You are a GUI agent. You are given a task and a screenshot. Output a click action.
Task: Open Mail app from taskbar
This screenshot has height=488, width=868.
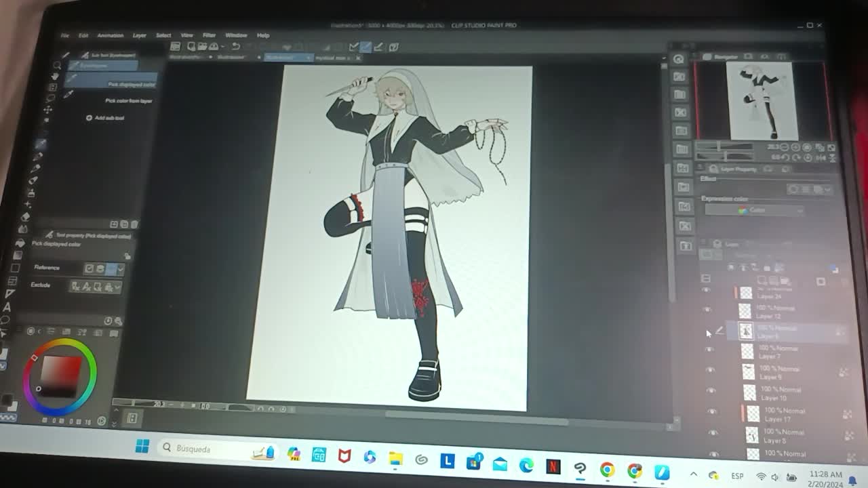point(500,464)
